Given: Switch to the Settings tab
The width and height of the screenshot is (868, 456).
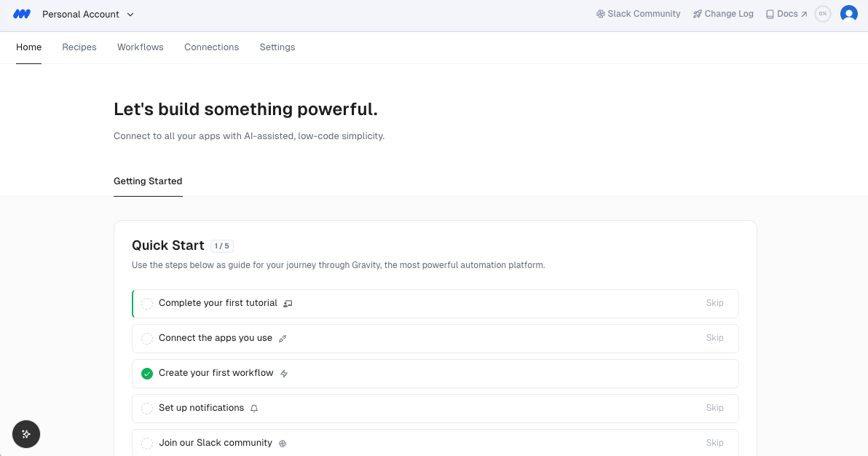Looking at the screenshot, I should 277,47.
